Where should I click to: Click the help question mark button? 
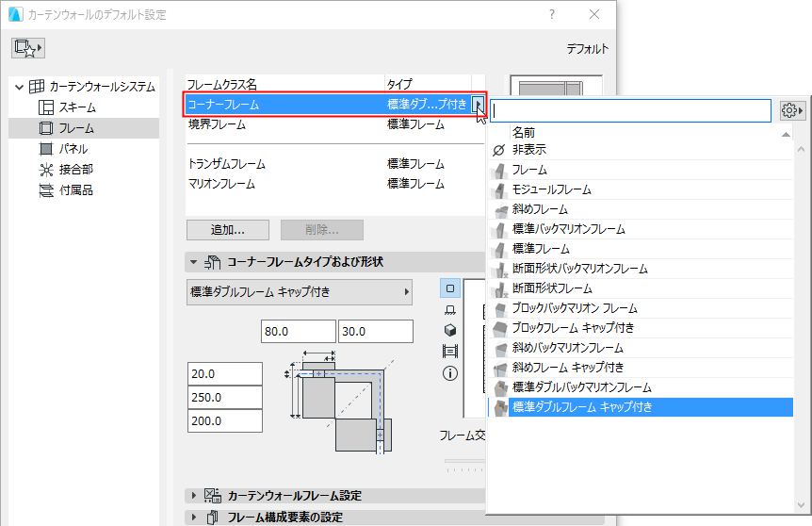[552, 14]
